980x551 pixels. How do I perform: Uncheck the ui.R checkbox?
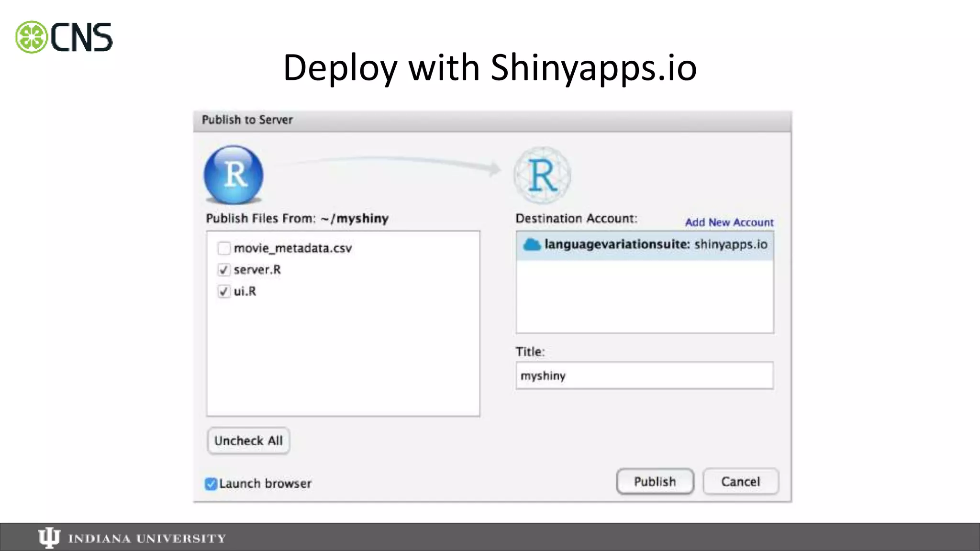tap(224, 291)
